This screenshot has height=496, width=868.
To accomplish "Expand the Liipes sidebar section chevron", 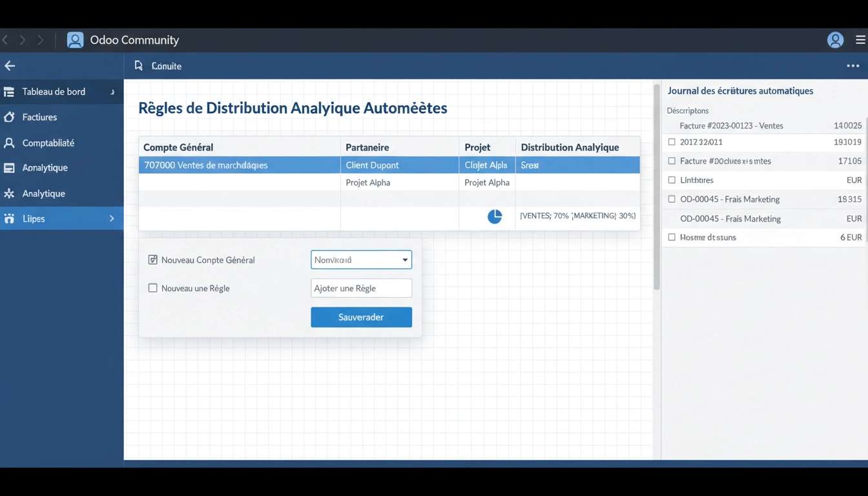I will tap(111, 218).
